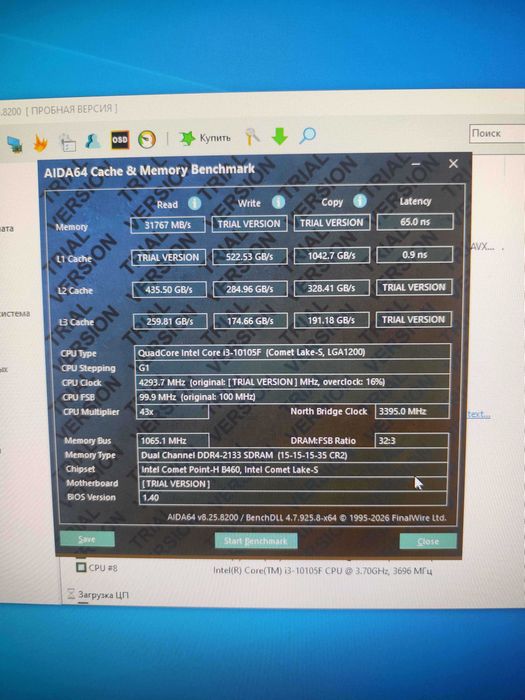525x700 pixels.
Task: Select the Memory Read value 31767 MB/s
Action: coord(168,225)
